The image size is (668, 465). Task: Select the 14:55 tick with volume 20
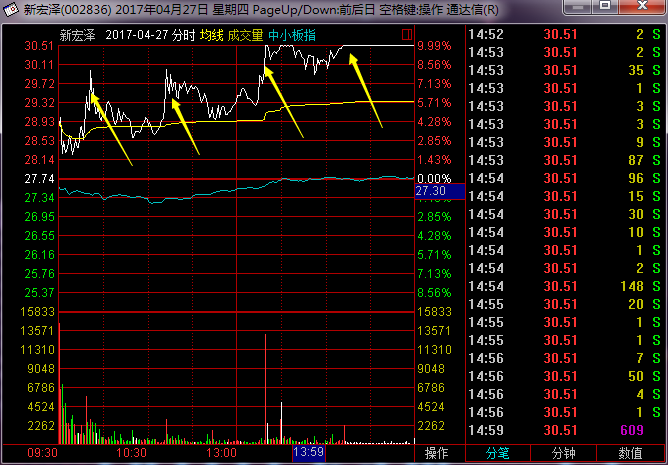(x=565, y=304)
